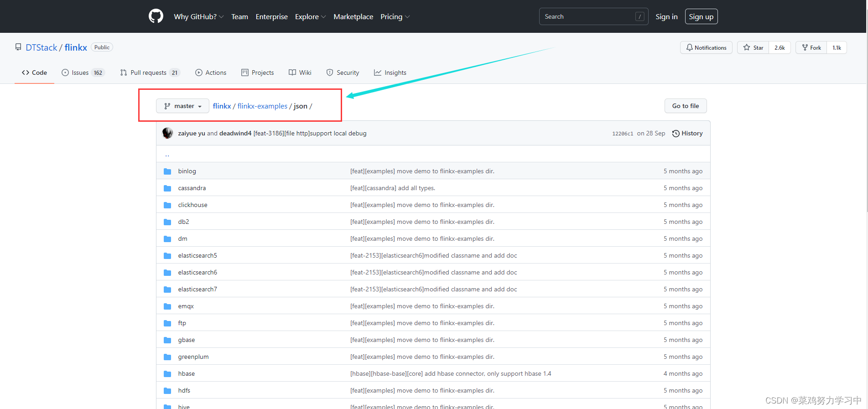Open the Actions tab

[x=211, y=72]
